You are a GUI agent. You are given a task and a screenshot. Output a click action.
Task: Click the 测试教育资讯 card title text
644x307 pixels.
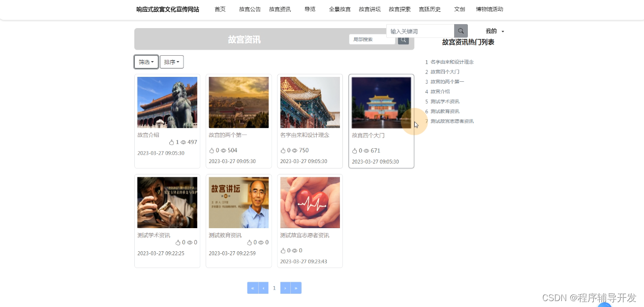[225, 236]
